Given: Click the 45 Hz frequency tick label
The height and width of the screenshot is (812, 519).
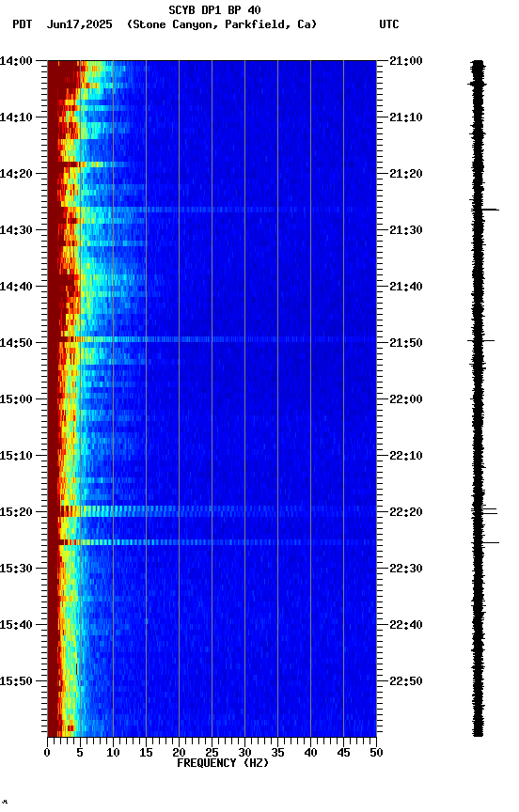Looking at the screenshot, I should coord(343,753).
